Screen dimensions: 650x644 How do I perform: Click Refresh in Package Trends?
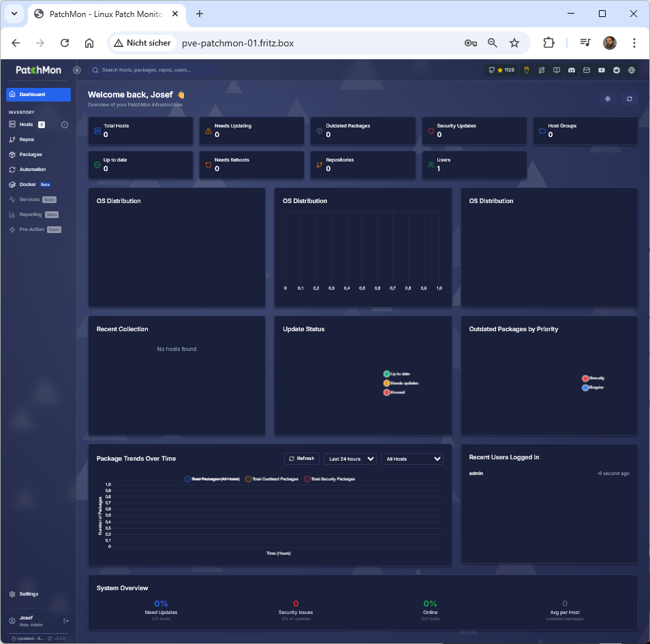[301, 459]
